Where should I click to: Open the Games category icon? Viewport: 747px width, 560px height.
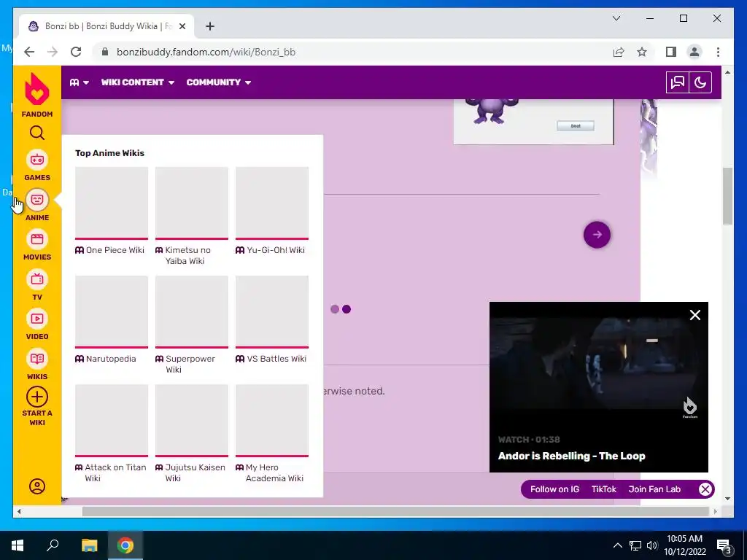pos(37,160)
